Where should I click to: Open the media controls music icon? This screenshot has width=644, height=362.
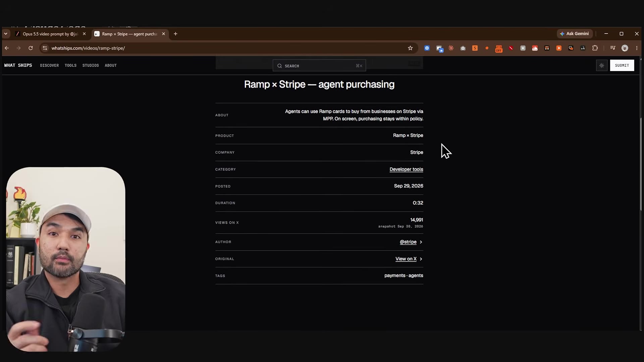(613, 48)
